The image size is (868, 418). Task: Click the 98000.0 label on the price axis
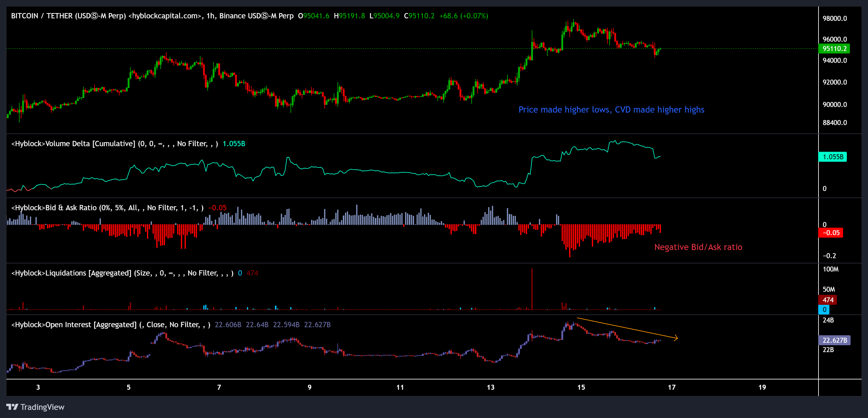(x=834, y=19)
